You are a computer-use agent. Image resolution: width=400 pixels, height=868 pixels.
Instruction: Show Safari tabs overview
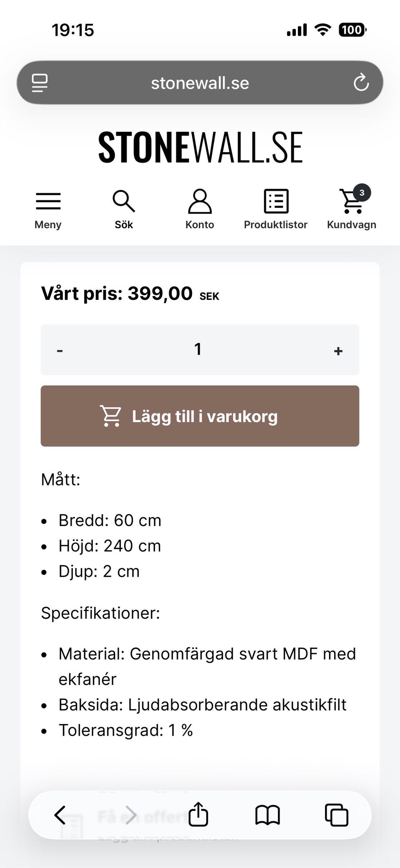pyautogui.click(x=336, y=815)
